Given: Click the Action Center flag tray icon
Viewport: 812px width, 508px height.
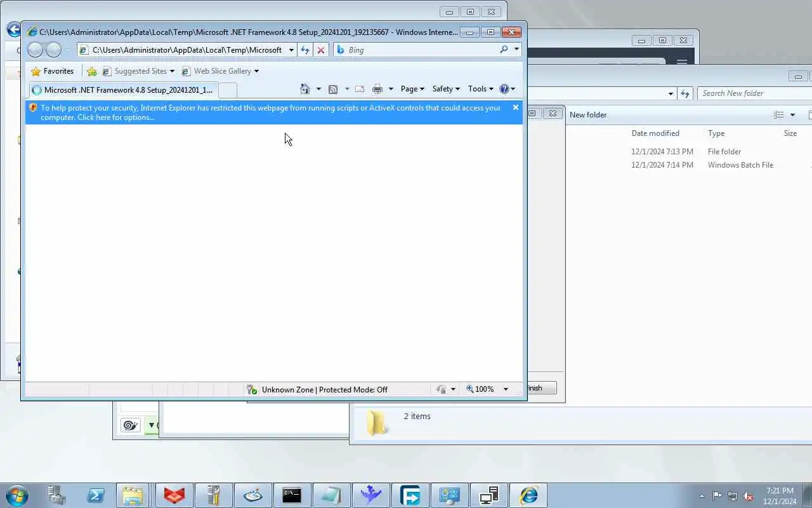Looking at the screenshot, I should click(x=717, y=496).
